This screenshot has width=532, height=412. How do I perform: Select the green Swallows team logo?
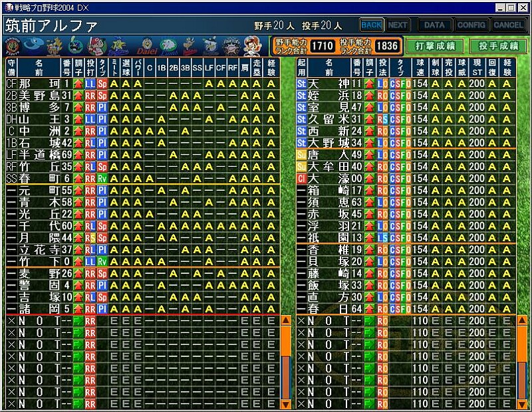click(x=75, y=46)
